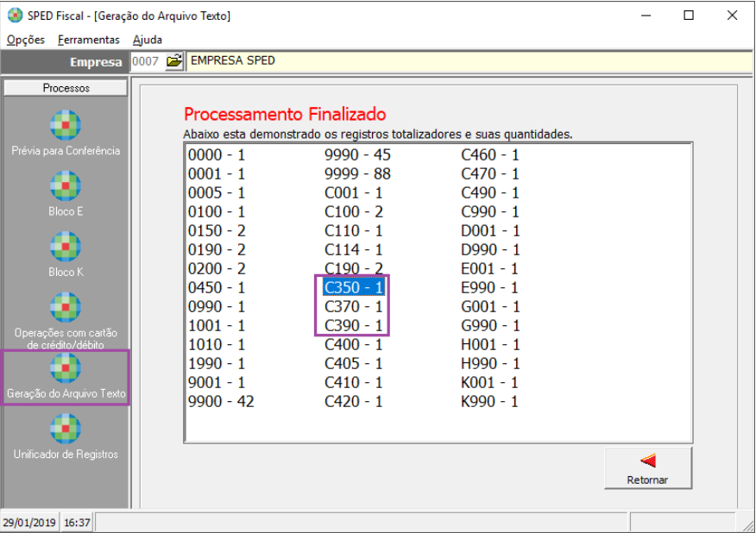This screenshot has height=533, width=756.
Task: Click the folder icon beside Empresa code
Action: (174, 62)
